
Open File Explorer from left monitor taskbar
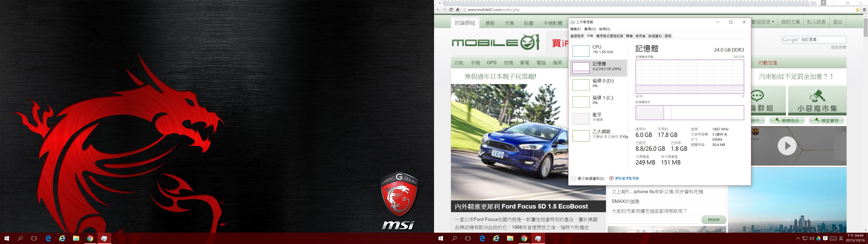pos(76,238)
